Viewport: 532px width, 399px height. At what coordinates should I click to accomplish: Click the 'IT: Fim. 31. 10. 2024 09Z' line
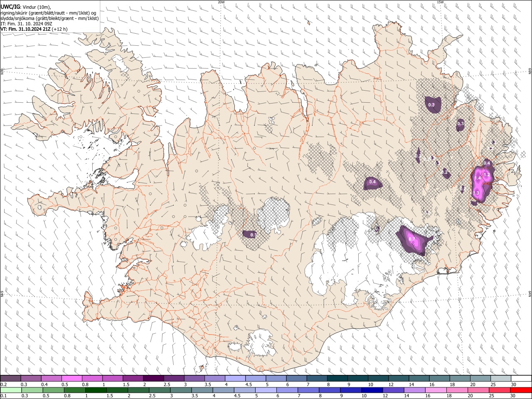coord(27,24)
